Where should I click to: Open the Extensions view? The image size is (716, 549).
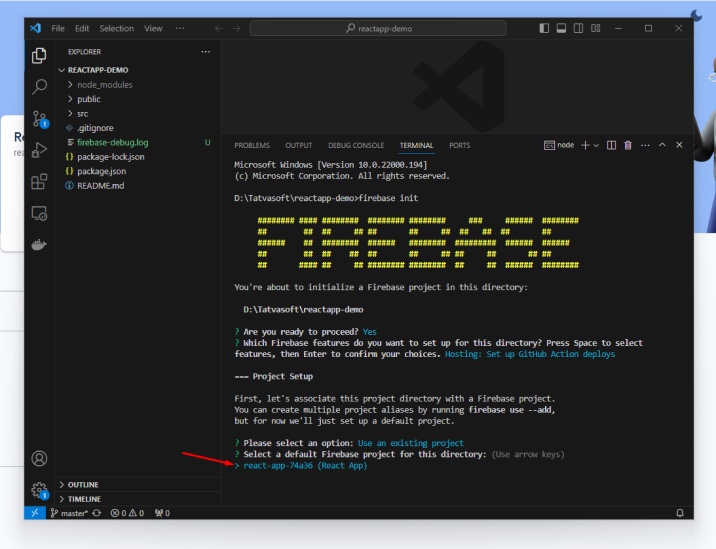pyautogui.click(x=40, y=181)
